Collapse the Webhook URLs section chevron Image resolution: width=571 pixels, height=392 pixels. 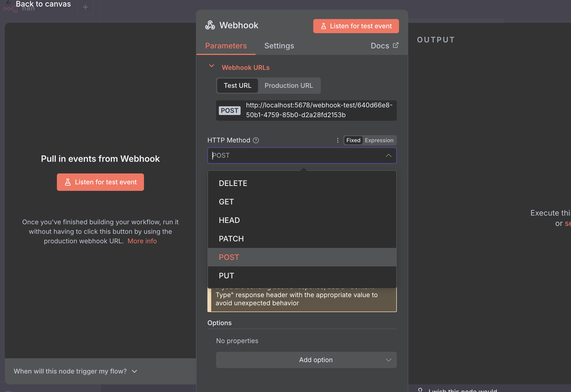click(x=211, y=66)
